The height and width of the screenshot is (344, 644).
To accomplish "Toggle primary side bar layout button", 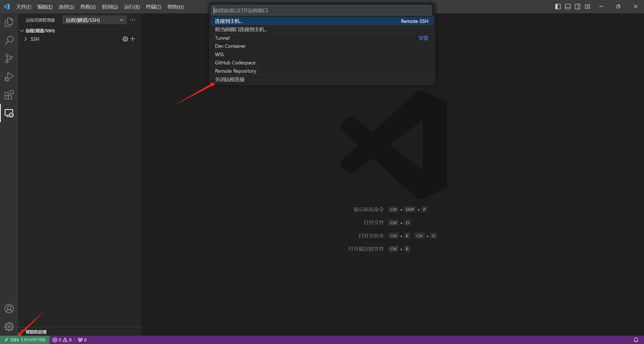I will pyautogui.click(x=558, y=7).
